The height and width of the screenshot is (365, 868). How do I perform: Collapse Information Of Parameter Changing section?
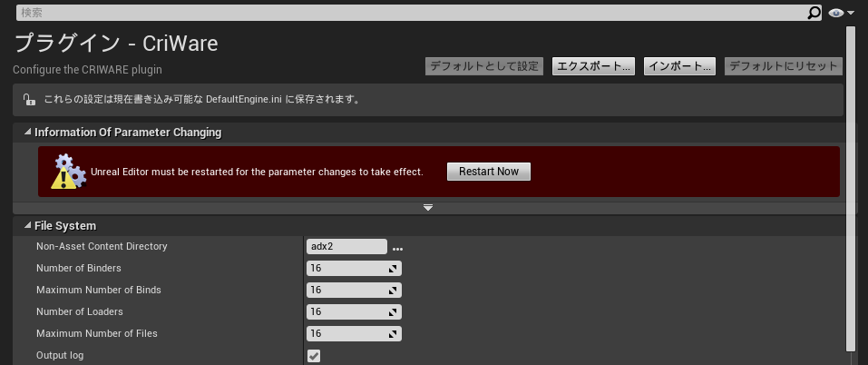27,133
